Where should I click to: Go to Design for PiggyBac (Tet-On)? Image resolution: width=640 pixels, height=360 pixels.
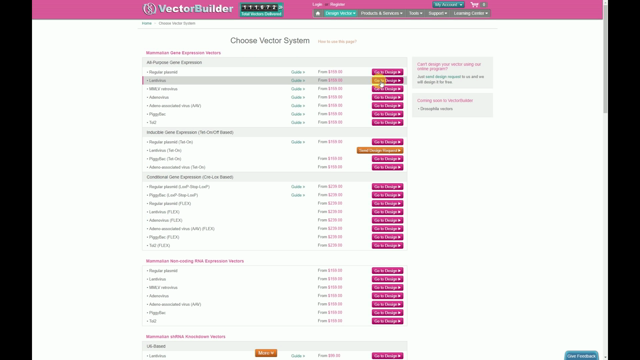(x=387, y=159)
